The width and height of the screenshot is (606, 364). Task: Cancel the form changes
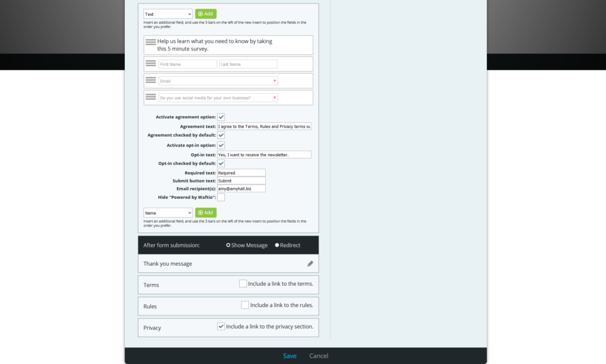pos(318,356)
